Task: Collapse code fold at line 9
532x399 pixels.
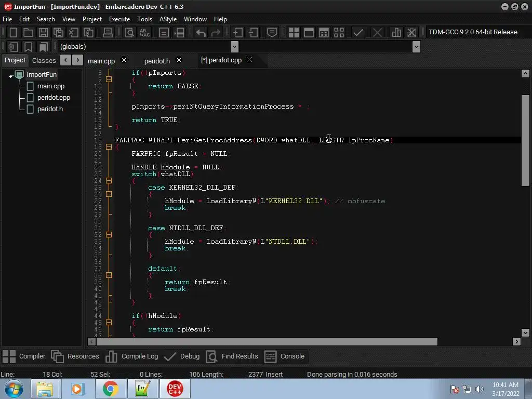Action: (109, 79)
